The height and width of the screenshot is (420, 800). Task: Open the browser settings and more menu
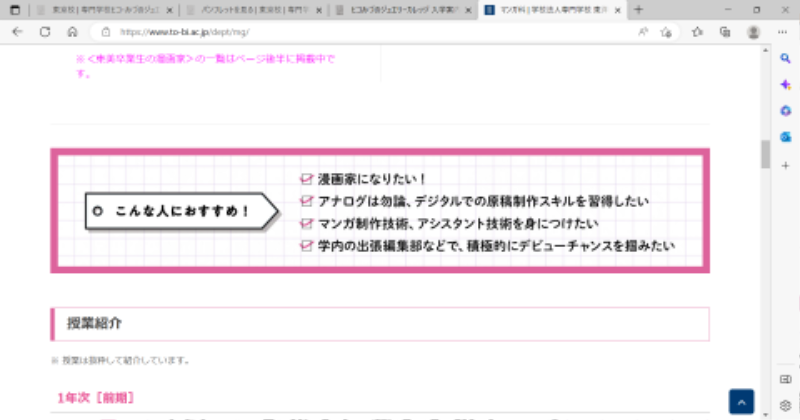781,31
